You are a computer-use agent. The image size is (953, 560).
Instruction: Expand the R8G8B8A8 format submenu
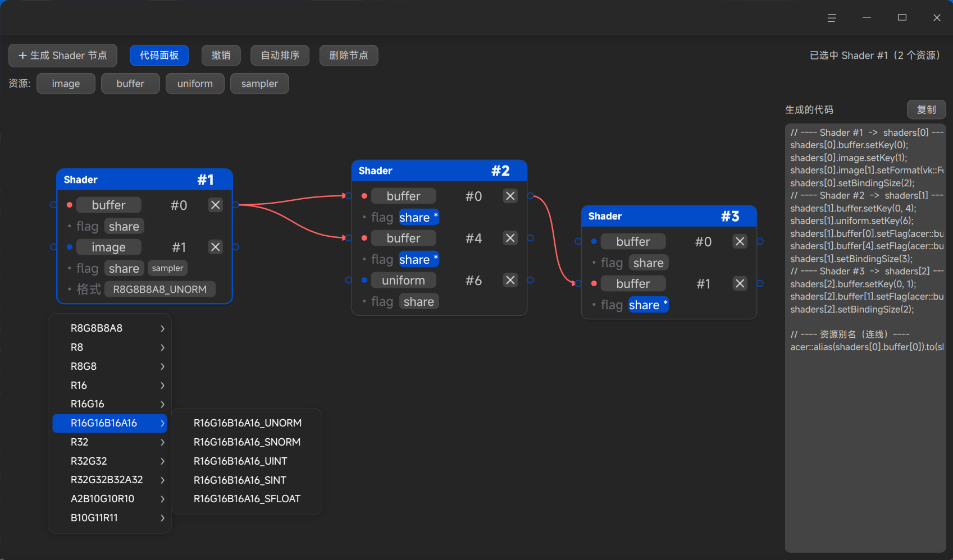[x=110, y=328]
